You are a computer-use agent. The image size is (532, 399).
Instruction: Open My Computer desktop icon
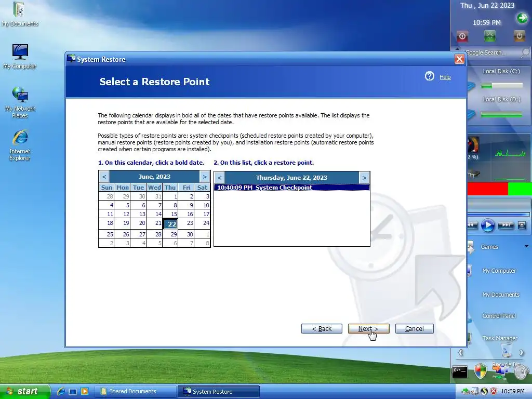tap(20, 57)
